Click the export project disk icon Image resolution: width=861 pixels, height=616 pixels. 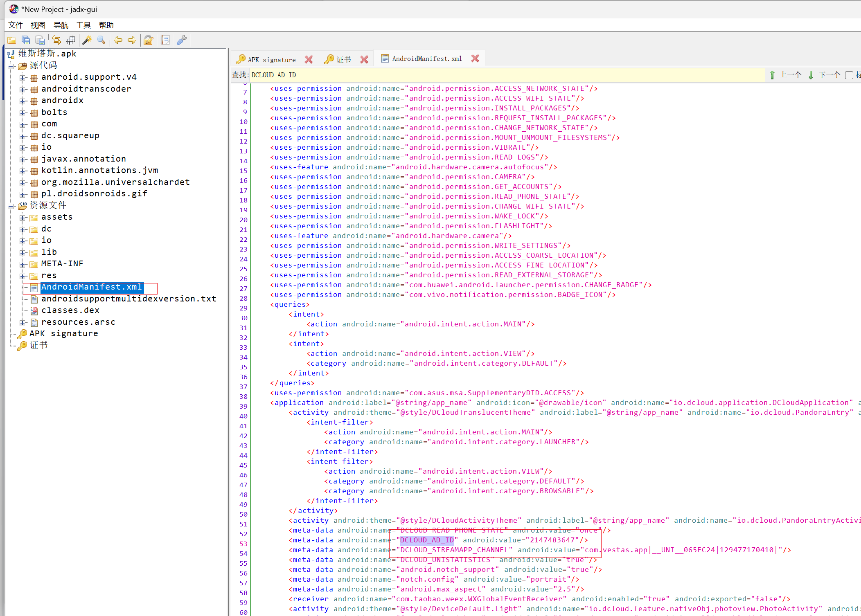[40, 40]
